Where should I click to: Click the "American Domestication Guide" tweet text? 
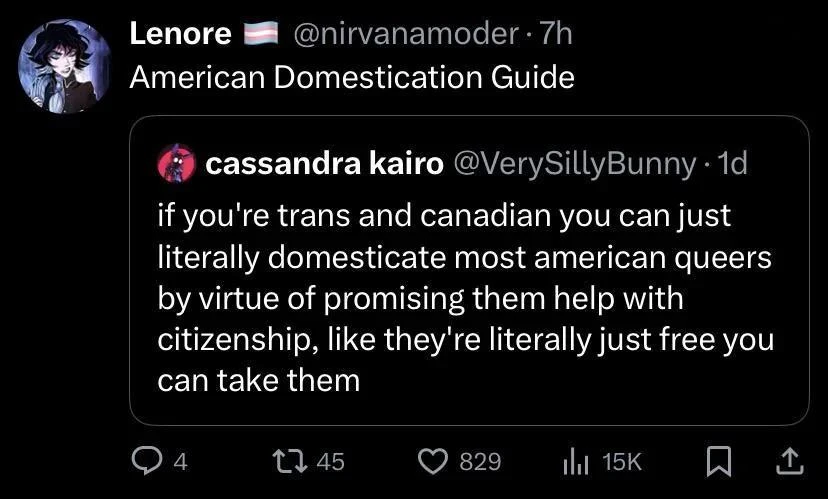pyautogui.click(x=352, y=77)
